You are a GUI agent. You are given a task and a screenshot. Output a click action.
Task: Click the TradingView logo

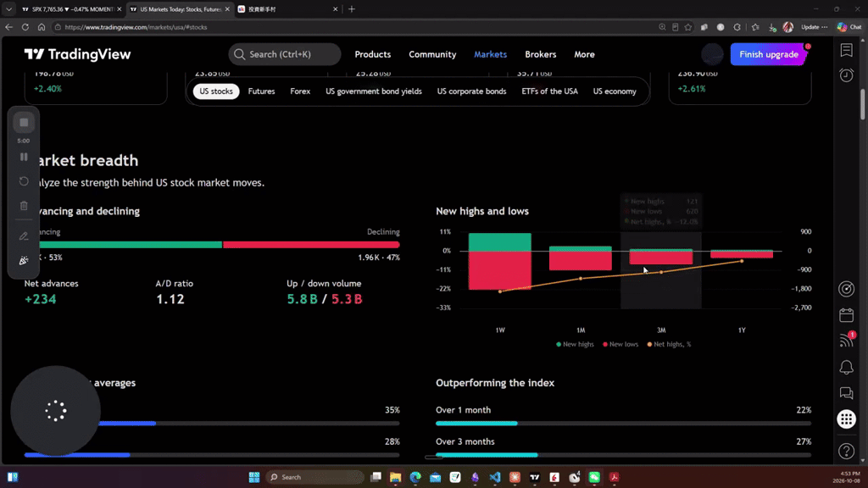click(x=77, y=54)
